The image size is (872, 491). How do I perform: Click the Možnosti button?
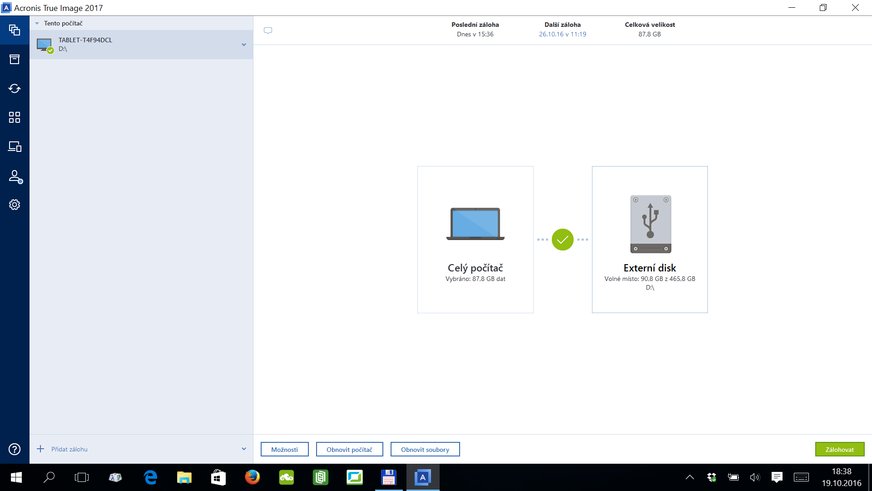coord(284,449)
